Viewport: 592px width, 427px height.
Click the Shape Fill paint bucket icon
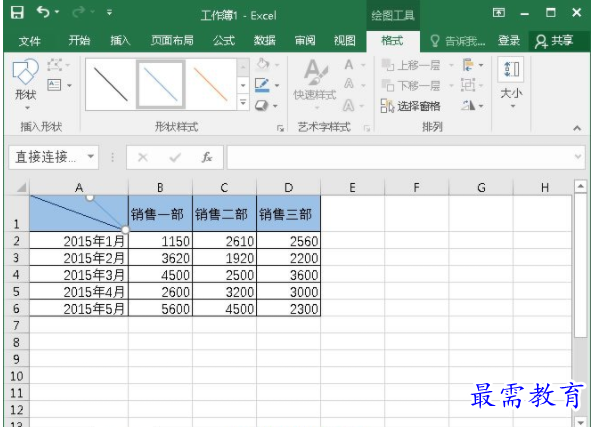(263, 65)
